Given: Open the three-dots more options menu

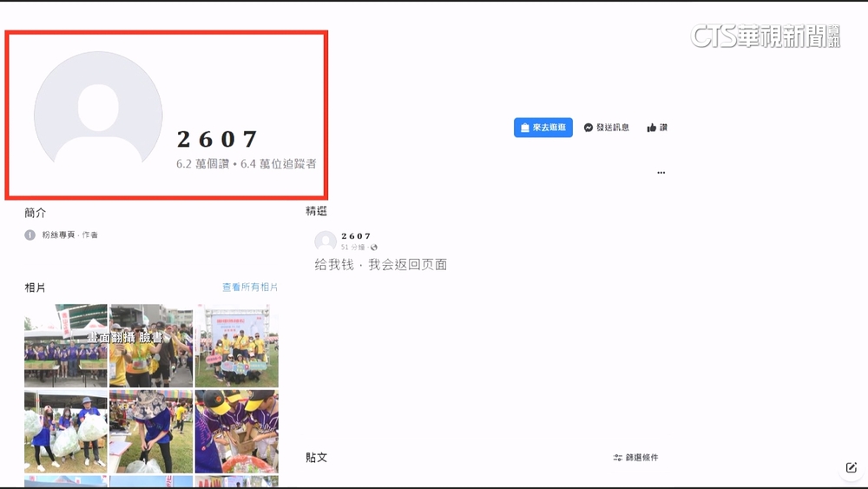Looking at the screenshot, I should pos(661,173).
